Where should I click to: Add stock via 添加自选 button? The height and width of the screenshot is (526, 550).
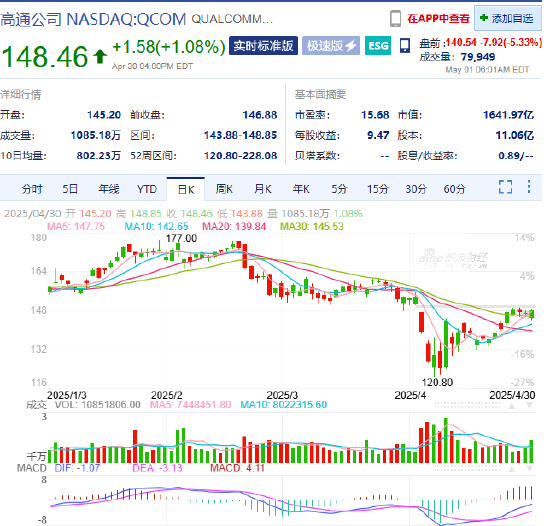508,18
